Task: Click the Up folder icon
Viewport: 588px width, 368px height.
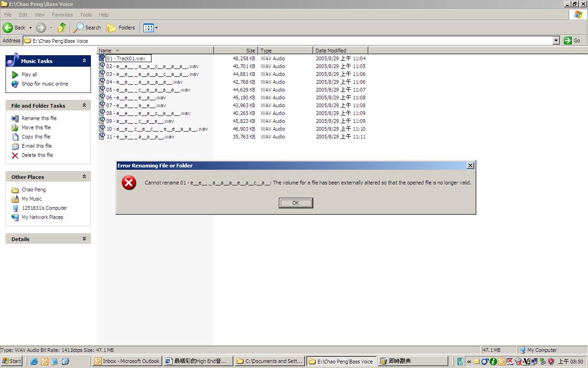Action: pos(62,28)
